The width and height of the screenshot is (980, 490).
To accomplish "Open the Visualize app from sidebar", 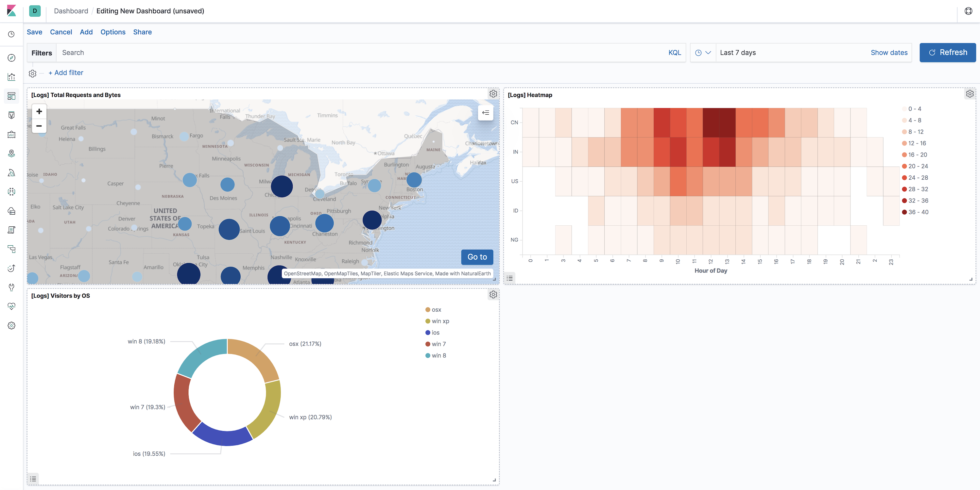I will 11,77.
